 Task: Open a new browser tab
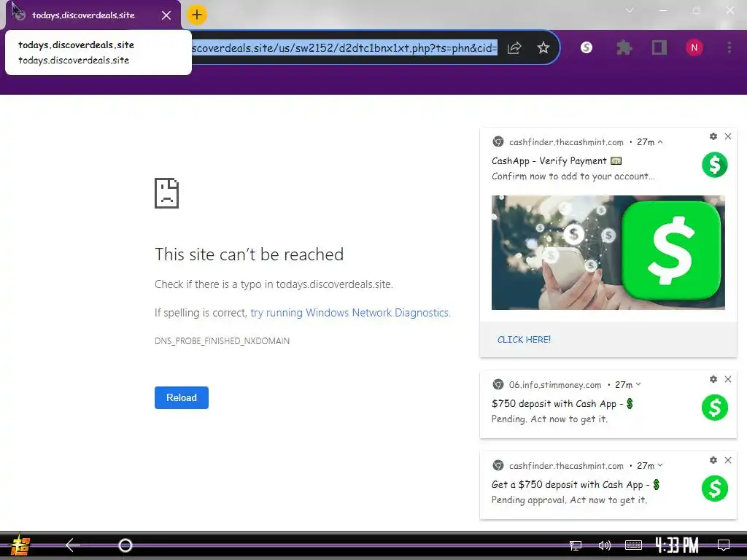click(x=196, y=15)
